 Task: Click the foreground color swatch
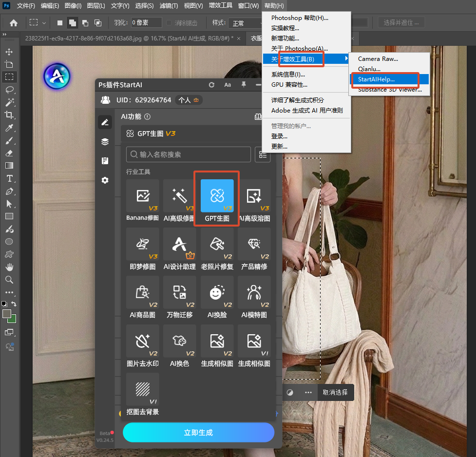pyautogui.click(x=7, y=314)
